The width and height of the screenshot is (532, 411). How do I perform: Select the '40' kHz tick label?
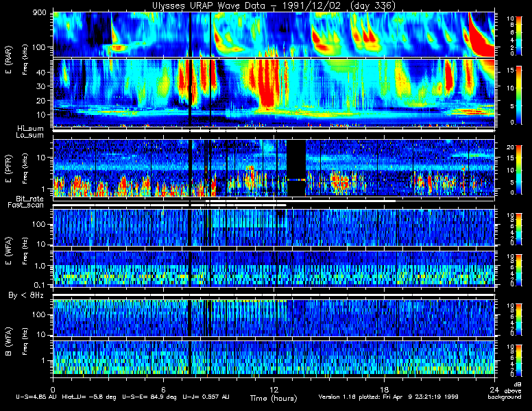click(x=41, y=72)
